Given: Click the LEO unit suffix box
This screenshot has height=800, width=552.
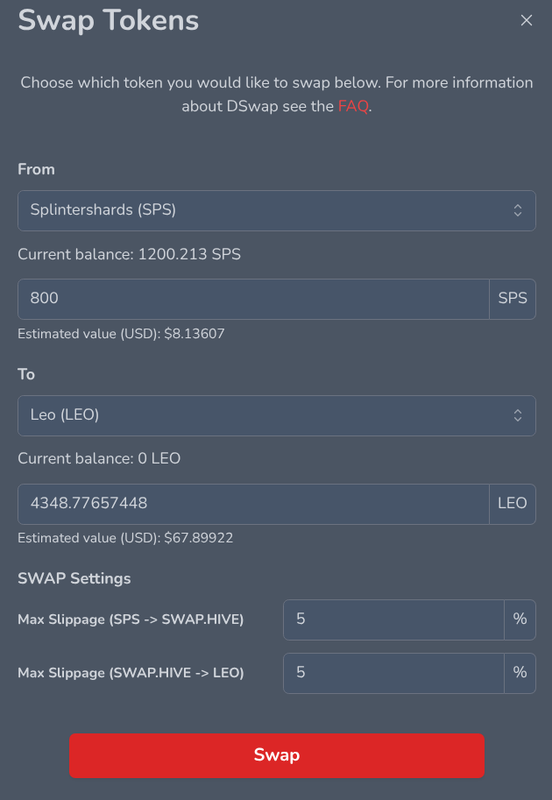Looking at the screenshot, I should [512, 504].
